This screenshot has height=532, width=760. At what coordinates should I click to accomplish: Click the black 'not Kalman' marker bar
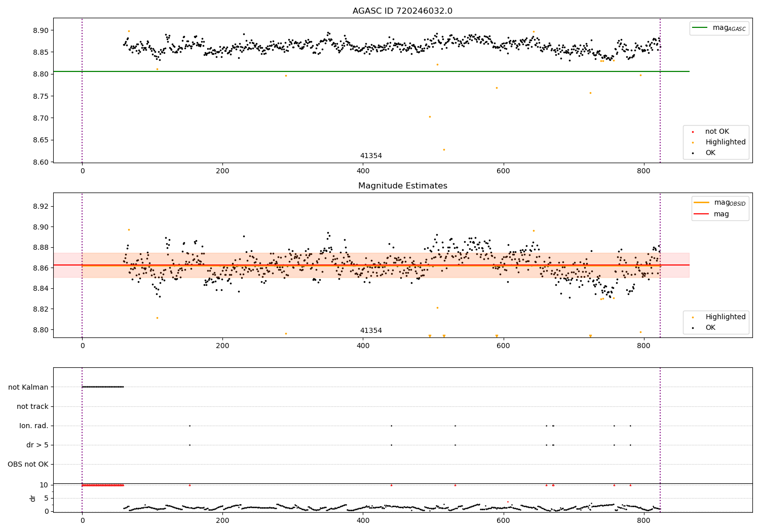[103, 387]
